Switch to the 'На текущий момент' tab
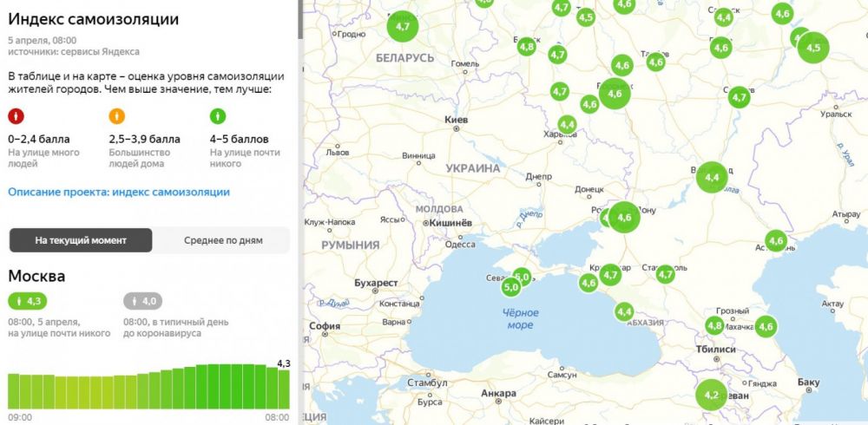Image resolution: width=868 pixels, height=425 pixels. [81, 240]
